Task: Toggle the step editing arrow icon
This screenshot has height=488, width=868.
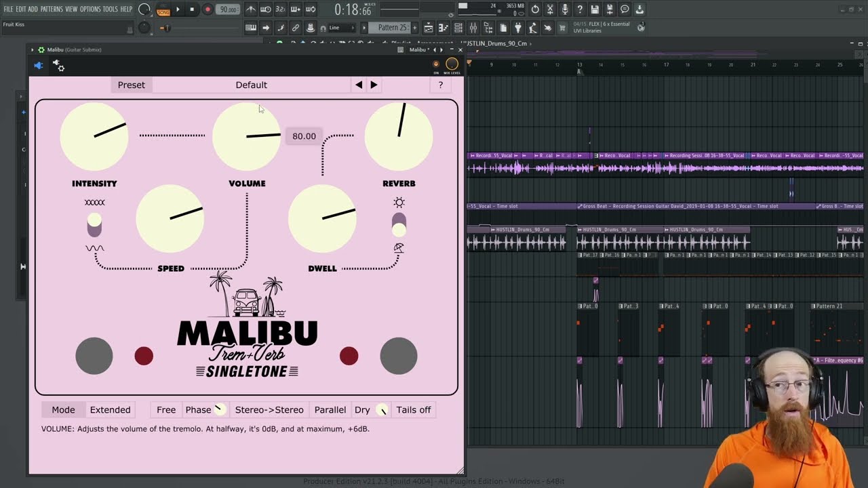Action: tap(266, 28)
